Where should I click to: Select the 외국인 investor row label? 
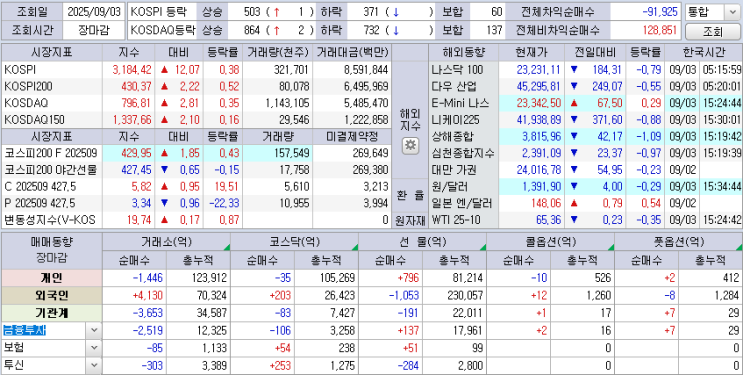[x=52, y=296]
